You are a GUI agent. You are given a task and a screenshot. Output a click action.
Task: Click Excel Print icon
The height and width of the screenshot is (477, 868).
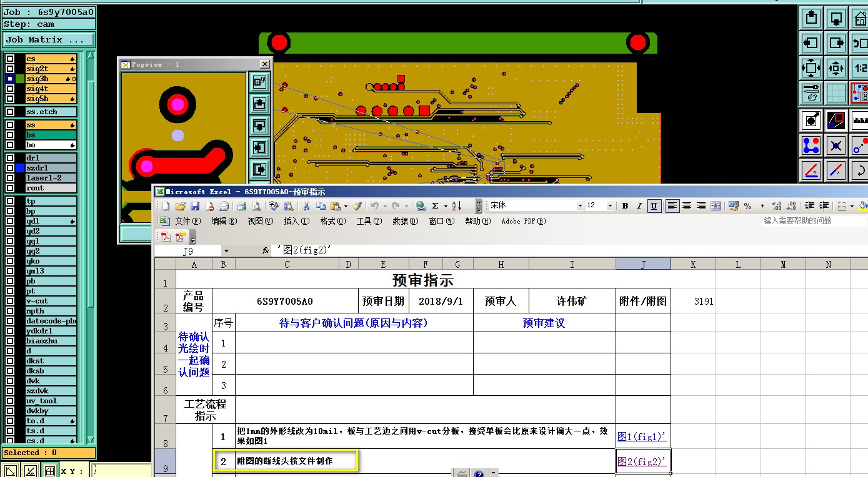[x=241, y=206]
